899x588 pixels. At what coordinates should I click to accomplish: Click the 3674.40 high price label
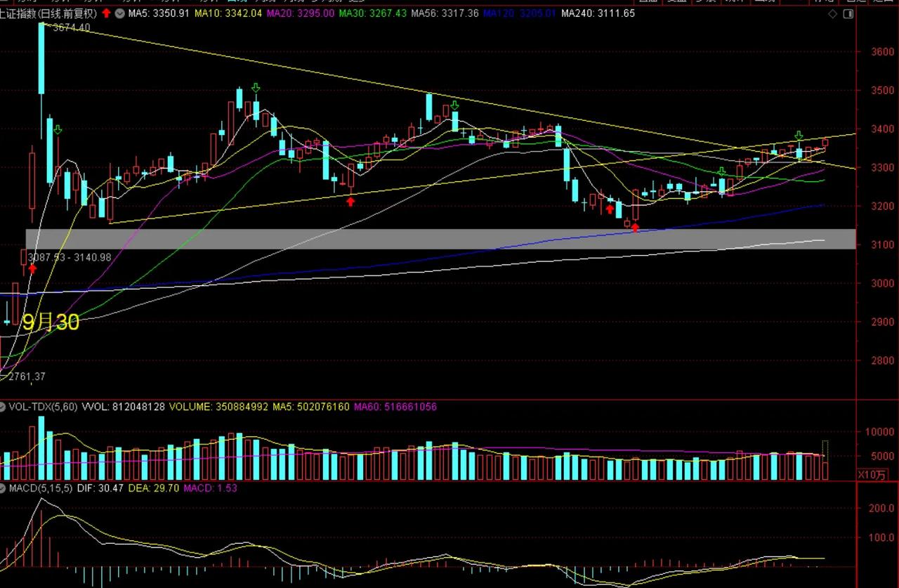point(71,27)
